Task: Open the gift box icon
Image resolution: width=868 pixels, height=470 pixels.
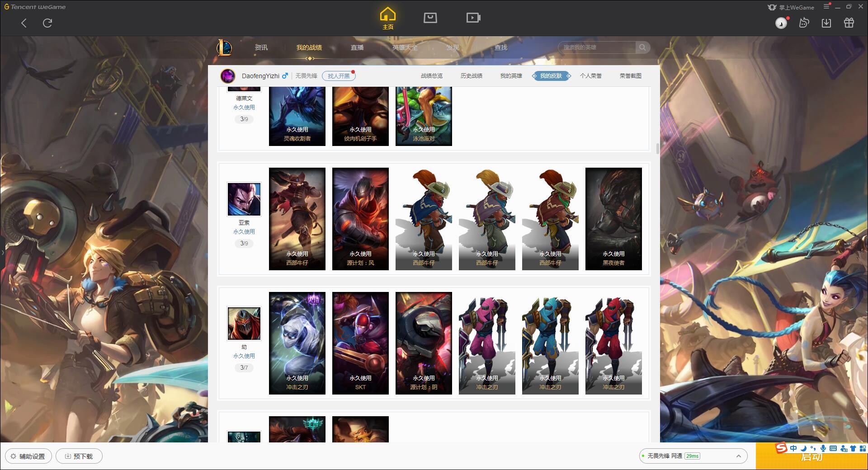Action: [849, 23]
